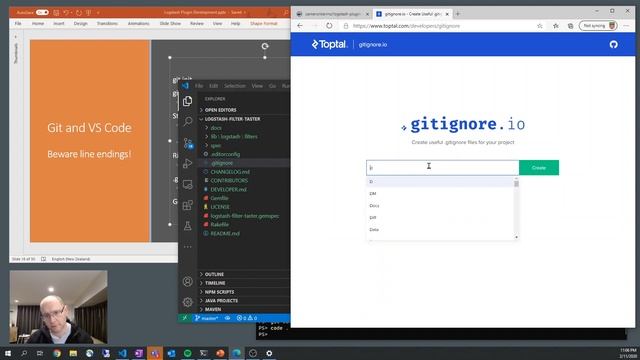The image size is (640, 360).
Task: Collapse LOGSTASH-FILTER-TASTER folder section
Action: [x=232, y=119]
